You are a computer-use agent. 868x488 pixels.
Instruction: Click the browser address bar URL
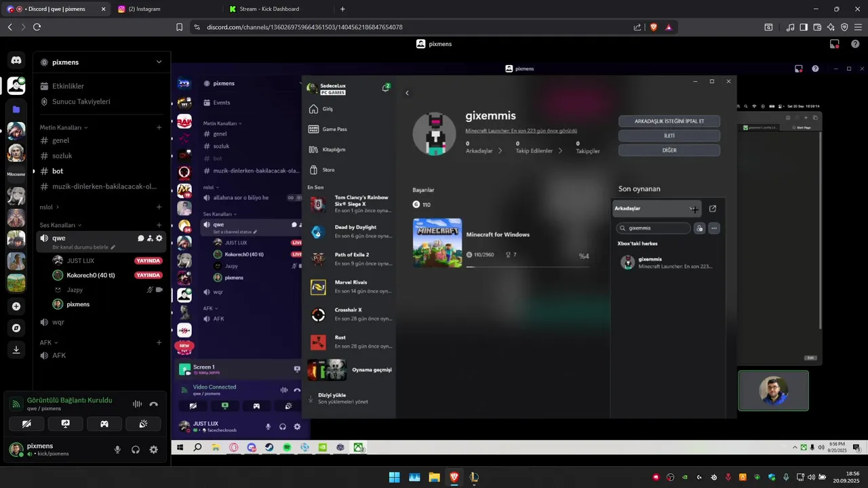tap(304, 27)
